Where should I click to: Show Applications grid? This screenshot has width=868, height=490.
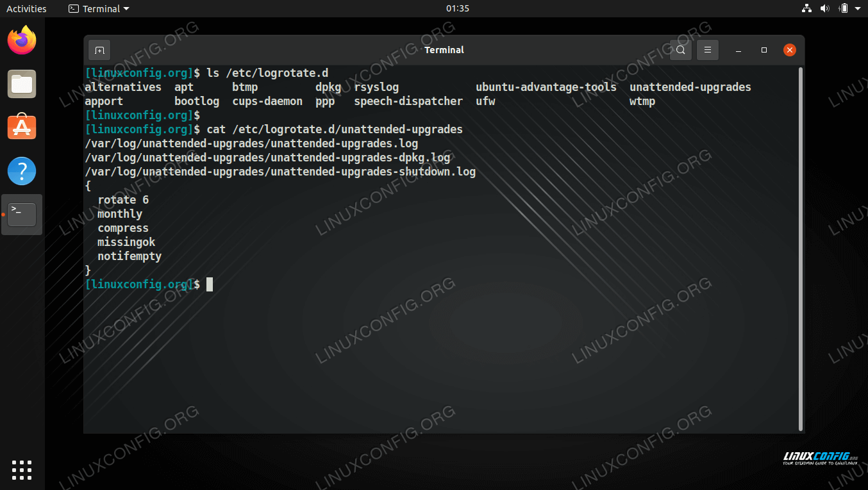click(x=22, y=470)
